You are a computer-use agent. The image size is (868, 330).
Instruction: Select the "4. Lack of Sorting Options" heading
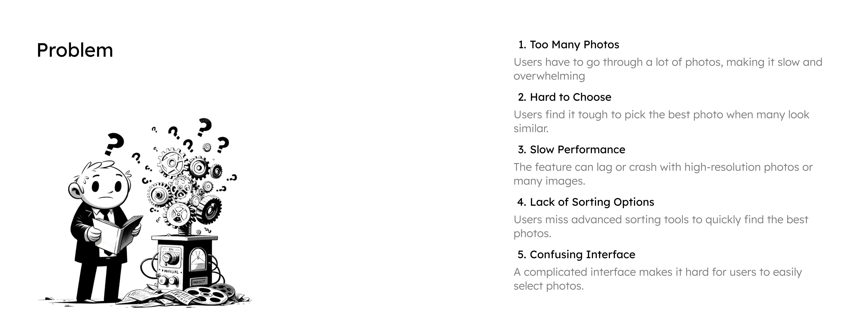pos(586,202)
